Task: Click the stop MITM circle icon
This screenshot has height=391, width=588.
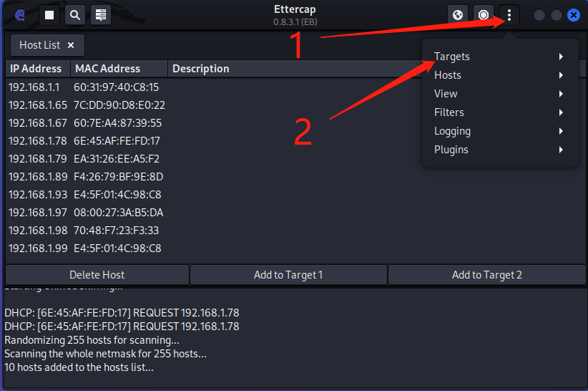Action: click(484, 15)
